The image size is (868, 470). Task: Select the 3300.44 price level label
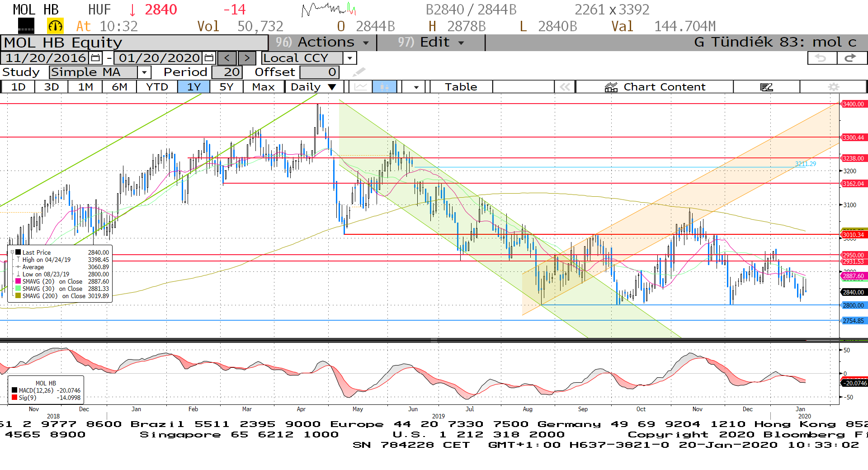pyautogui.click(x=854, y=138)
